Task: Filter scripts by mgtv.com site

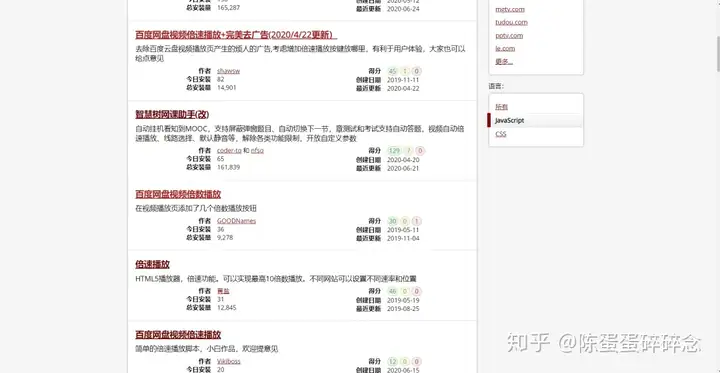Action: (x=510, y=9)
